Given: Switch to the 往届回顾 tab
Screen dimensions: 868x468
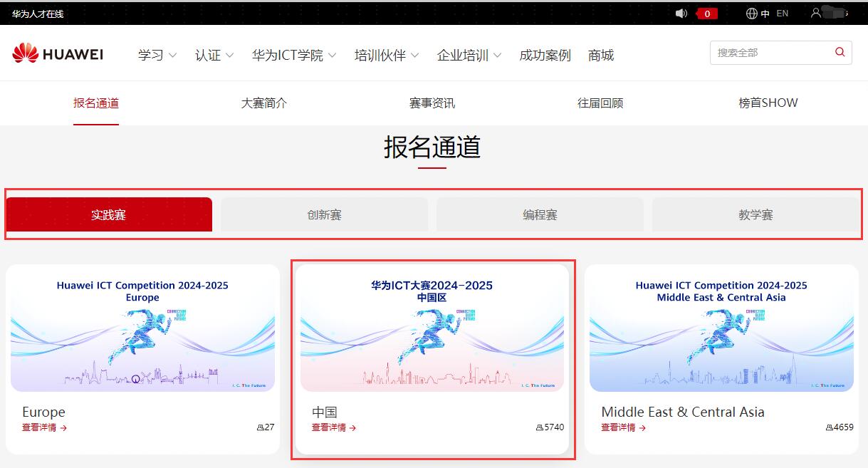Looking at the screenshot, I should coord(600,103).
